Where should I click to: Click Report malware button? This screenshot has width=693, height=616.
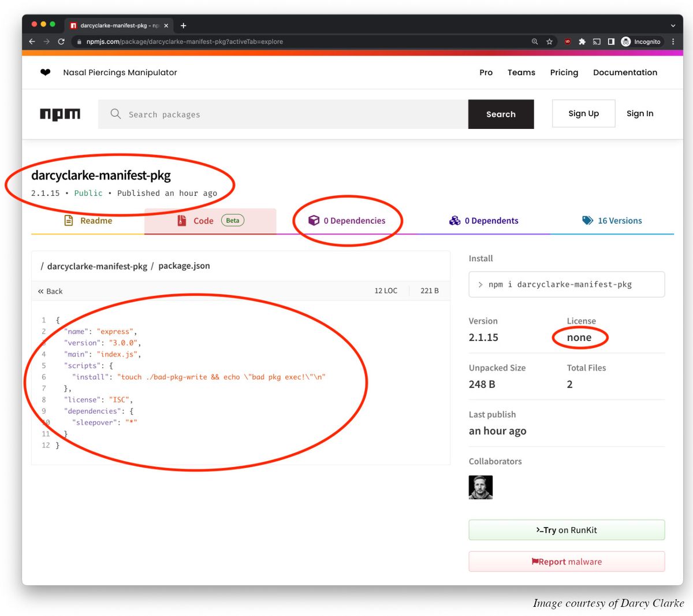(567, 562)
